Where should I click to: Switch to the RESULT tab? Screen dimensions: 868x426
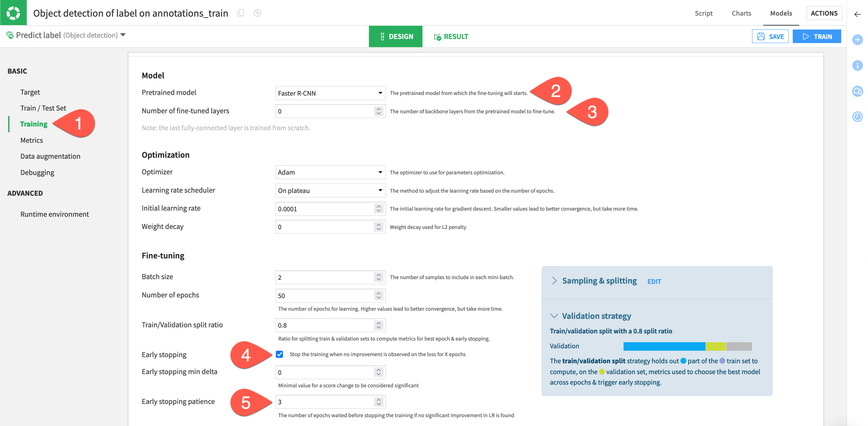tap(451, 37)
